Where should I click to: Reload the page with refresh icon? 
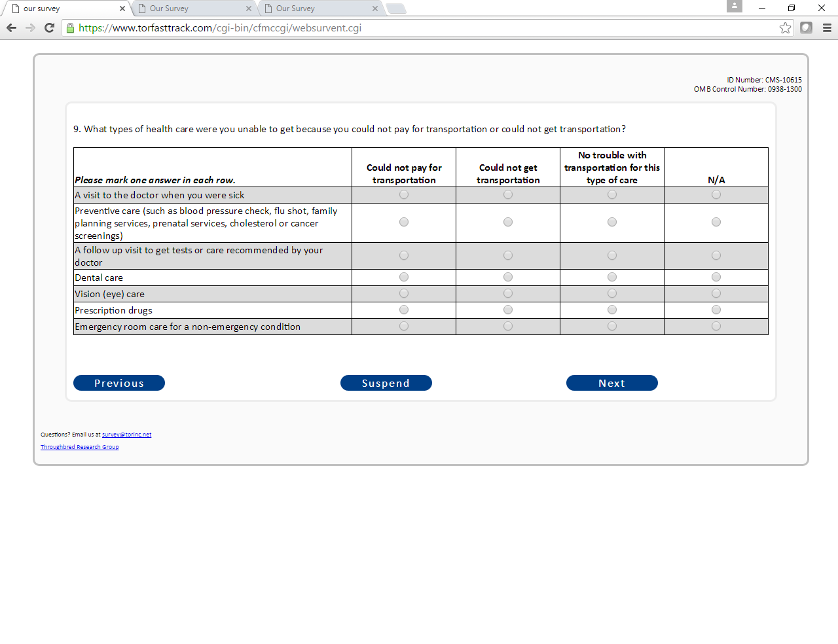pos(49,27)
